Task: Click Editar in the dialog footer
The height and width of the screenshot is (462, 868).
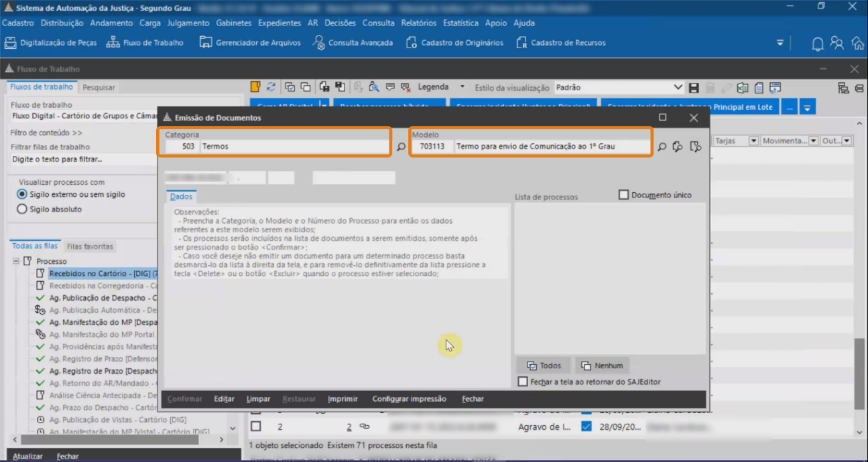Action: [224, 399]
